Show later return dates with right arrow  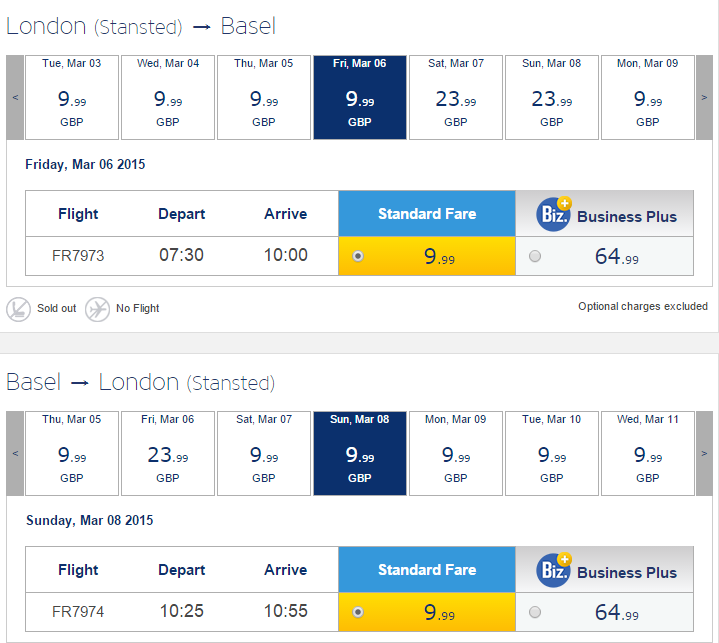(704, 453)
